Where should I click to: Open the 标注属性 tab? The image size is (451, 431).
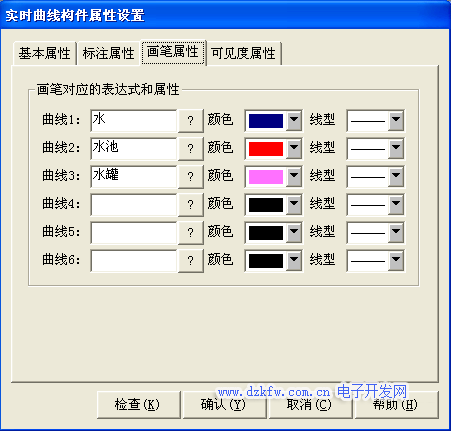click(x=108, y=53)
